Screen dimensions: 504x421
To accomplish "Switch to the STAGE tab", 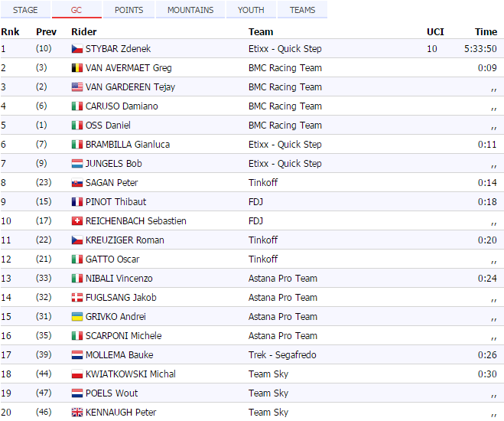I will (25, 10).
